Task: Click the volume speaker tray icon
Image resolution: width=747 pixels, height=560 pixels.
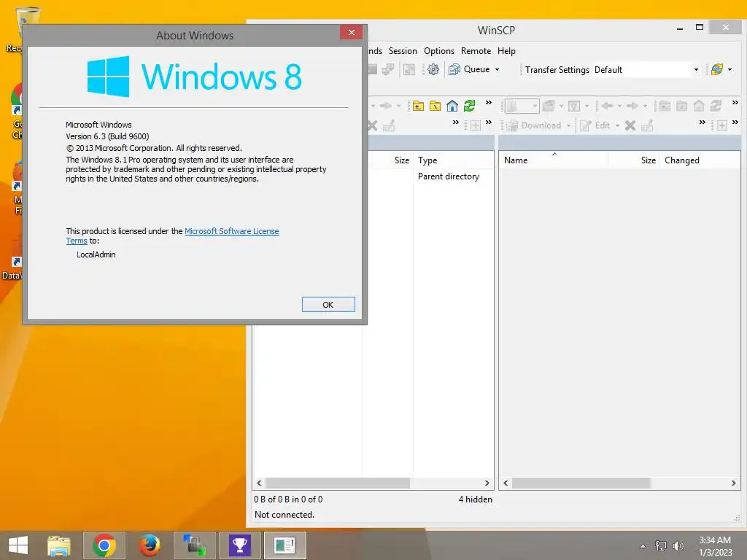Action: click(678, 545)
